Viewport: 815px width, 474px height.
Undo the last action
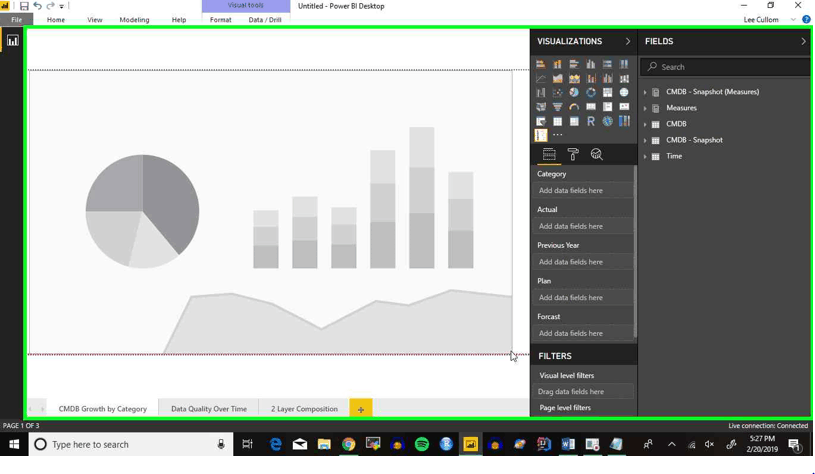(x=37, y=6)
